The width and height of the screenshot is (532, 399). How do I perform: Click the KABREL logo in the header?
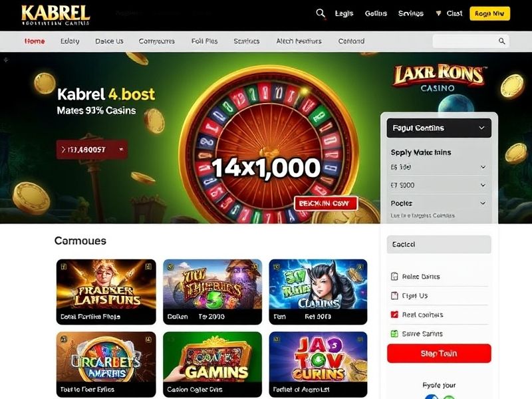click(56, 15)
